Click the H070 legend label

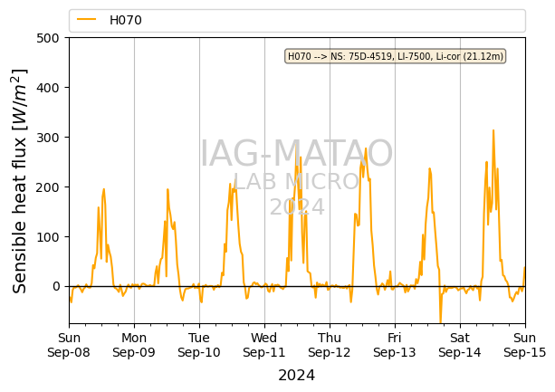point(126,20)
